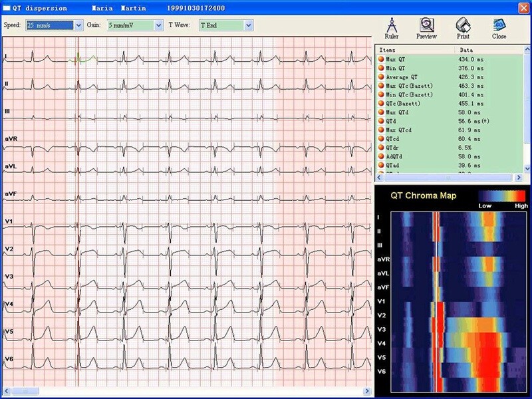This screenshot has width=532, height=399.
Task: Click the orange ball icon beside Average QT
Action: (x=381, y=76)
